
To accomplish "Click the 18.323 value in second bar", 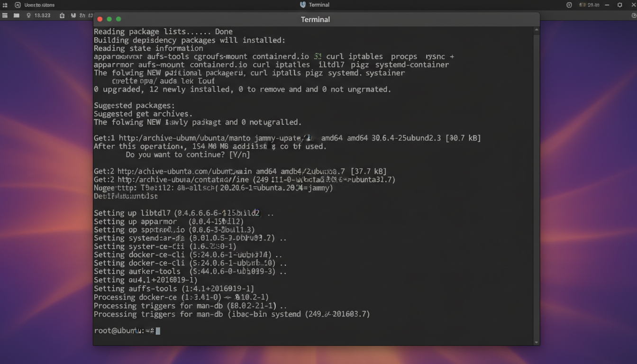I will [x=42, y=16].
